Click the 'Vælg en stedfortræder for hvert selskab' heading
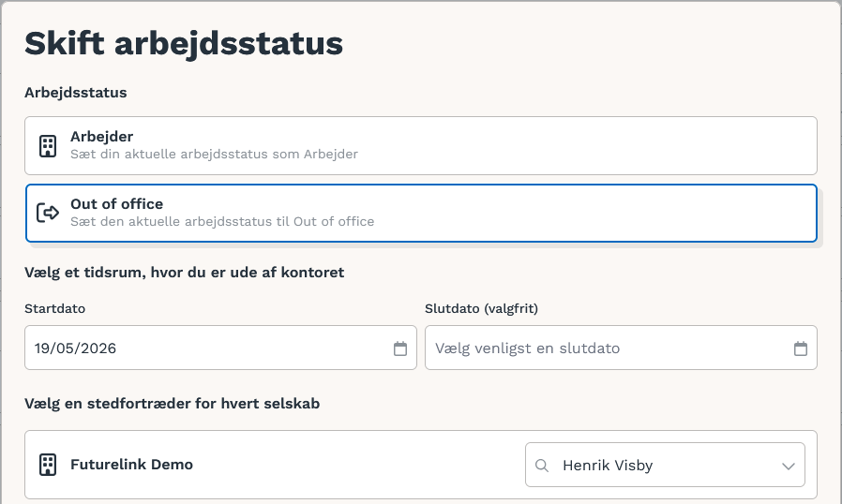Image resolution: width=842 pixels, height=504 pixels. 172,404
